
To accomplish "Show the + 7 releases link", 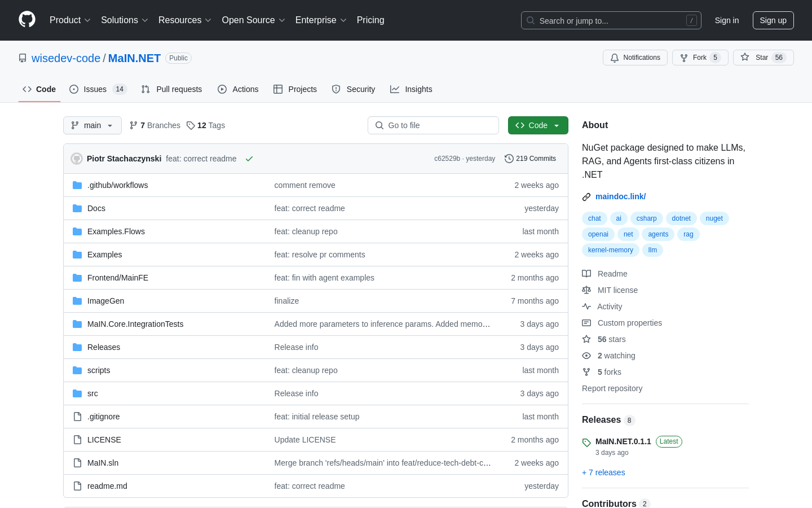I will 603,472.
